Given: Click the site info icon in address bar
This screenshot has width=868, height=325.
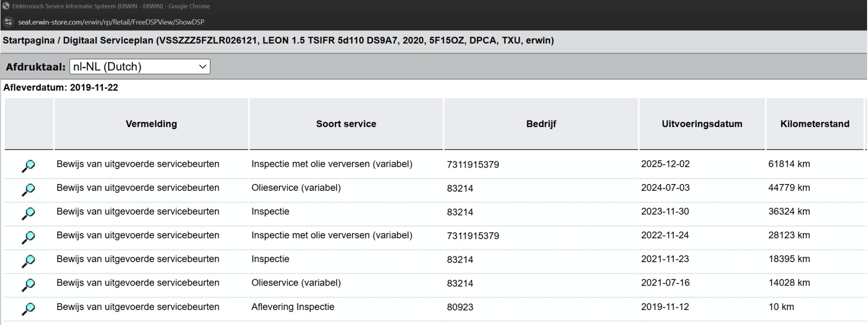Looking at the screenshot, I should point(8,22).
